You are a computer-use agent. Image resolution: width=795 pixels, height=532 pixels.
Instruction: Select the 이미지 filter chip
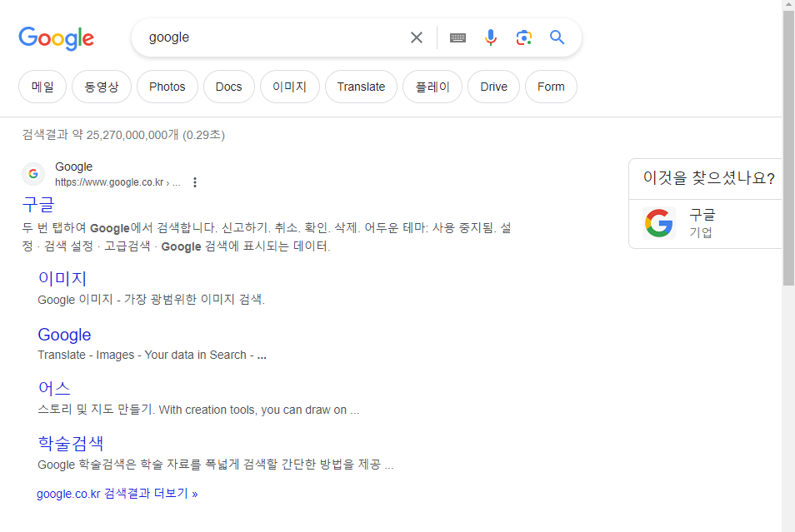pos(289,87)
